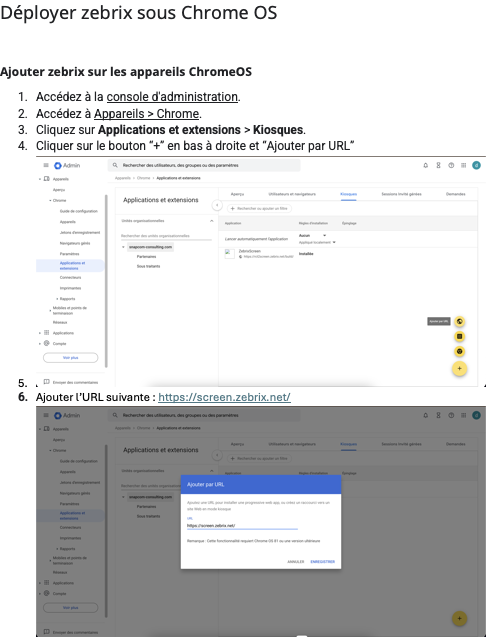The width and height of the screenshot is (486, 639).
Task: Collapse the Unités organisationnelles section chevron
Action: [x=211, y=221]
